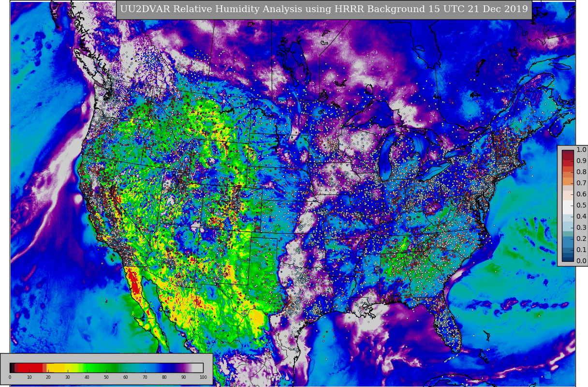This screenshot has width=588, height=387.
Task: Click the 90 tick label on the bottom humidity scale
Action: (x=184, y=377)
